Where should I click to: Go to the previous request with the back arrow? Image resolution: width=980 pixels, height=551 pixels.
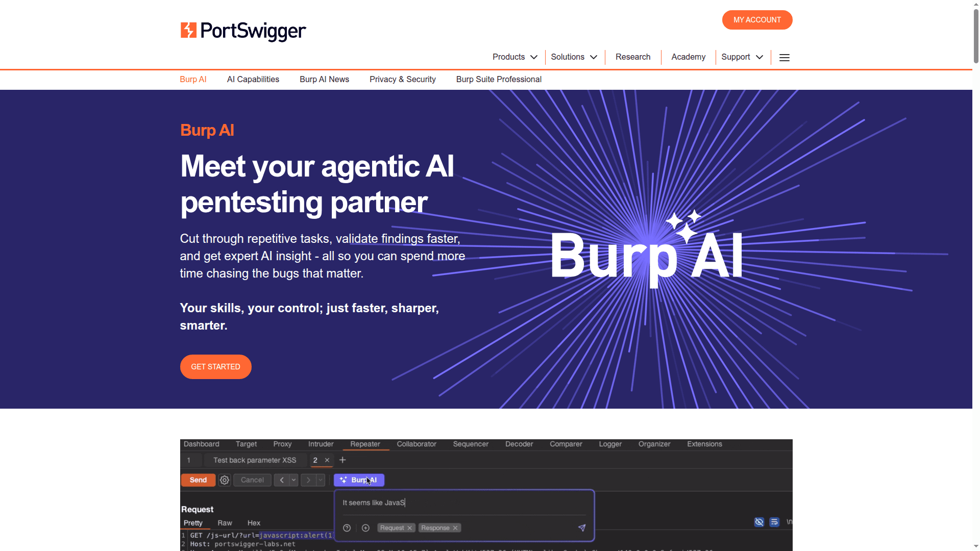[281, 480]
